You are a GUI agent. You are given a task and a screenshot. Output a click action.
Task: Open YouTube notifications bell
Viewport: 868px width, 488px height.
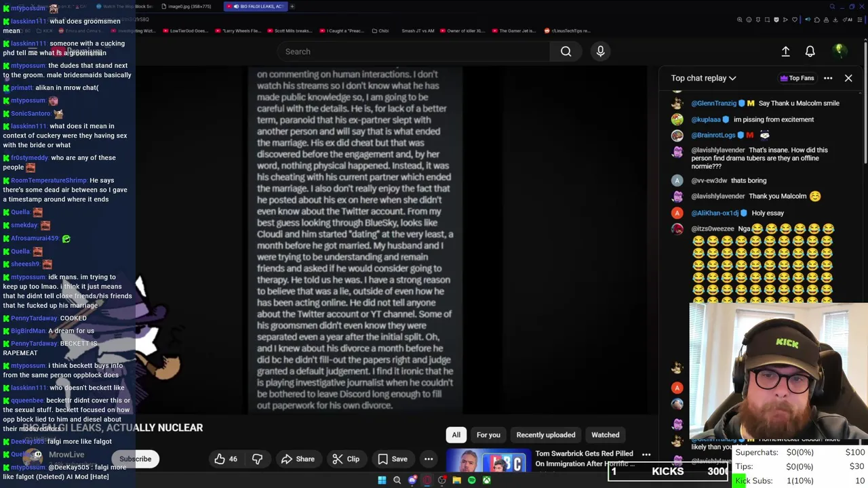(x=810, y=52)
